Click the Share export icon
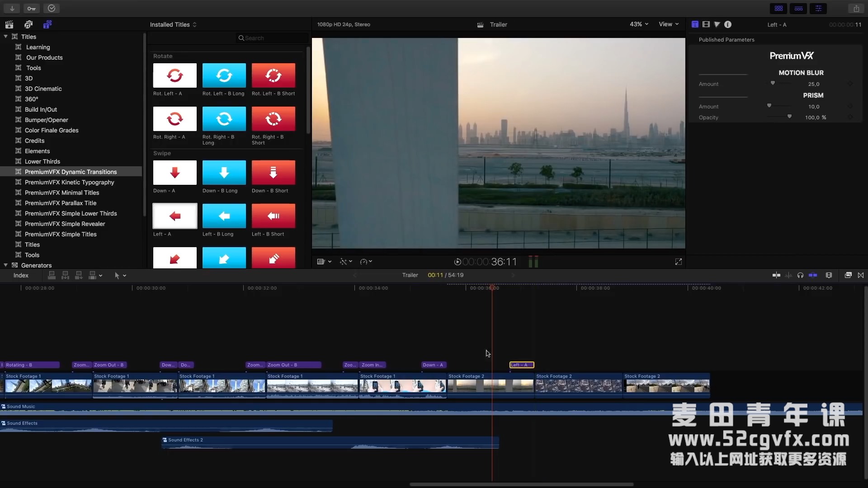Image resolution: width=868 pixels, height=488 pixels. 856,8
